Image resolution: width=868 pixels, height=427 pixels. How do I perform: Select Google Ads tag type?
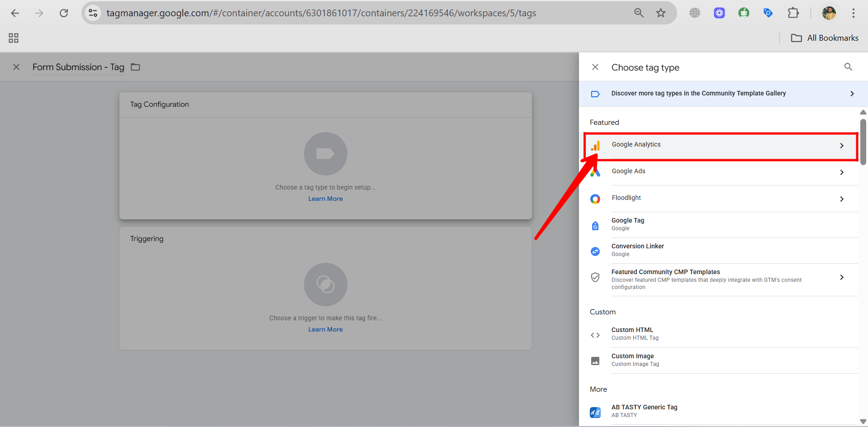pyautogui.click(x=724, y=172)
